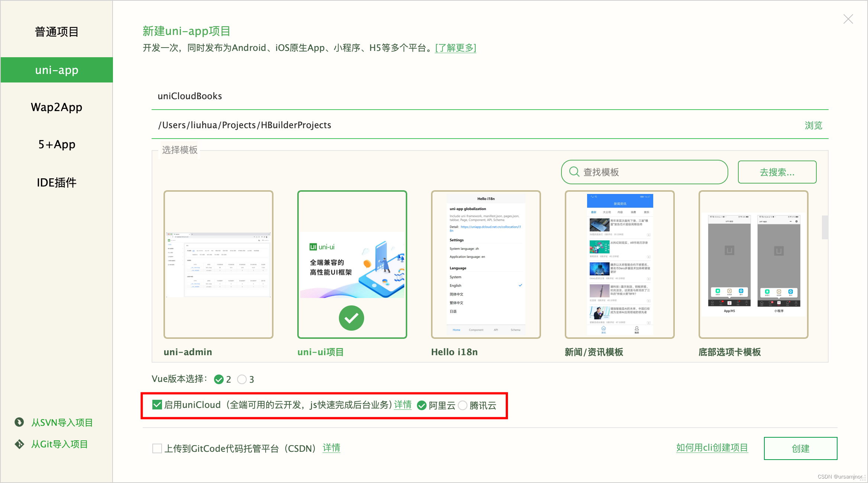The height and width of the screenshot is (483, 868).
Task: Click the project path input field
Action: tap(476, 125)
